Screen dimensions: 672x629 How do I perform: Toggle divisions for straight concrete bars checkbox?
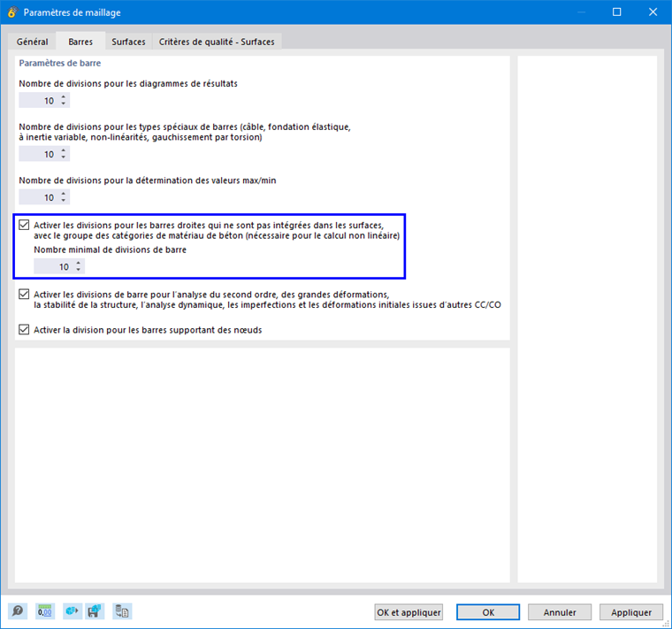24,225
